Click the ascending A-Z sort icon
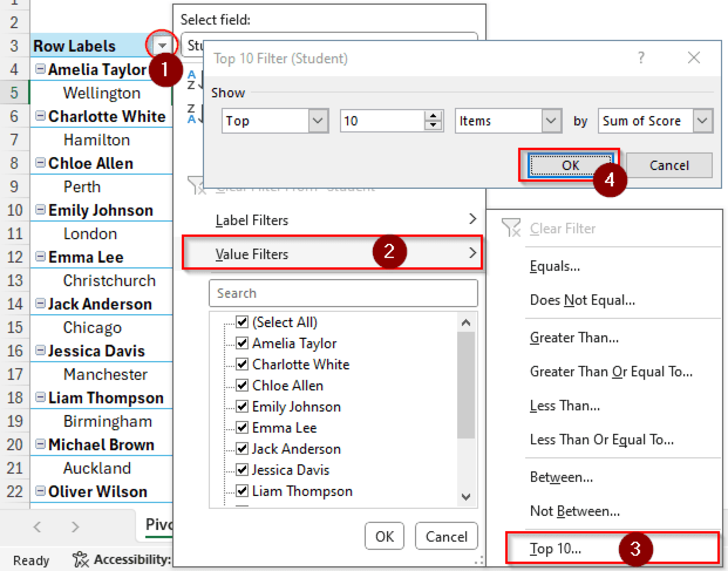The height and width of the screenshot is (571, 728). (x=191, y=79)
